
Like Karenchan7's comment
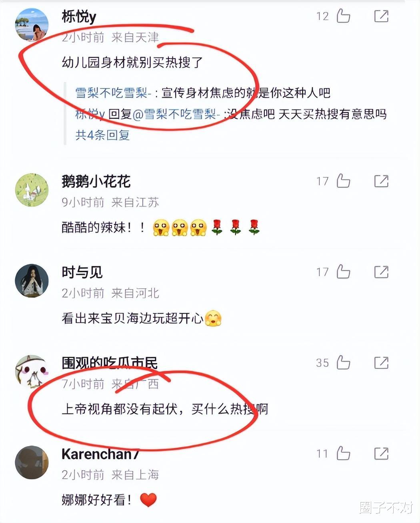pyautogui.click(x=343, y=454)
